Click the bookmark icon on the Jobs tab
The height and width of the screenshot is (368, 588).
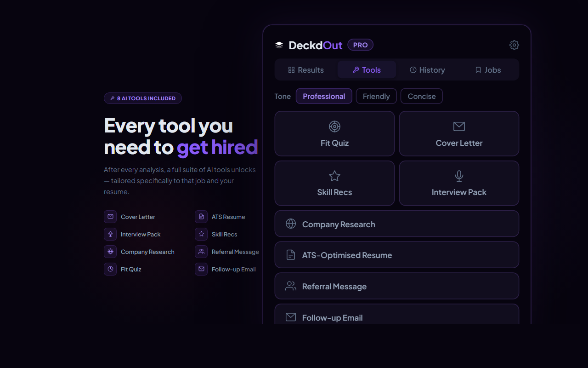(478, 70)
